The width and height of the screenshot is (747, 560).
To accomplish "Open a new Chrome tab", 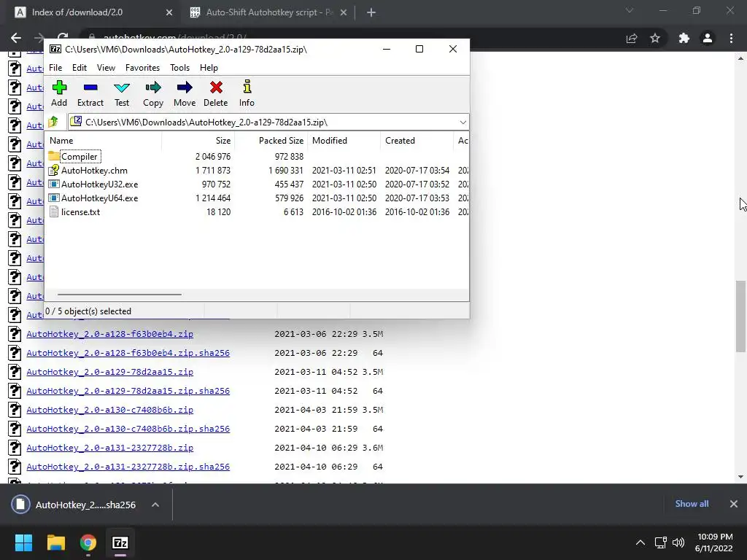I will 371,12.
